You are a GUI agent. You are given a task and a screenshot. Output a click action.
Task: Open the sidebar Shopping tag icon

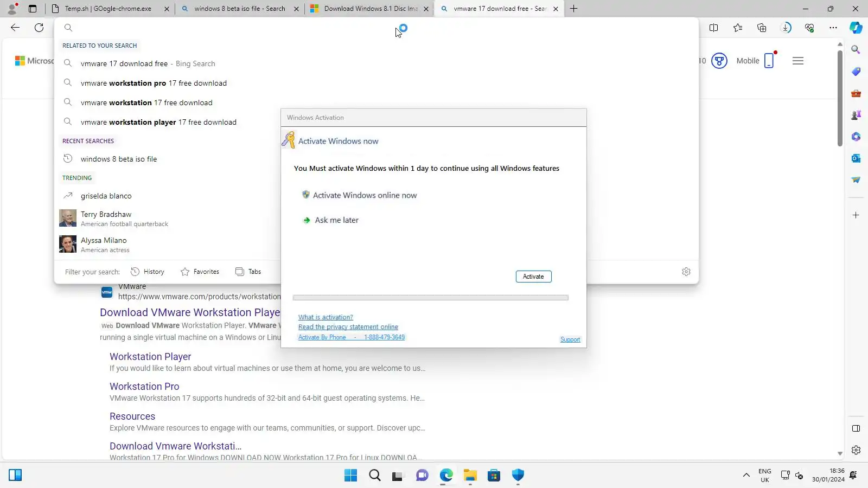(856, 72)
